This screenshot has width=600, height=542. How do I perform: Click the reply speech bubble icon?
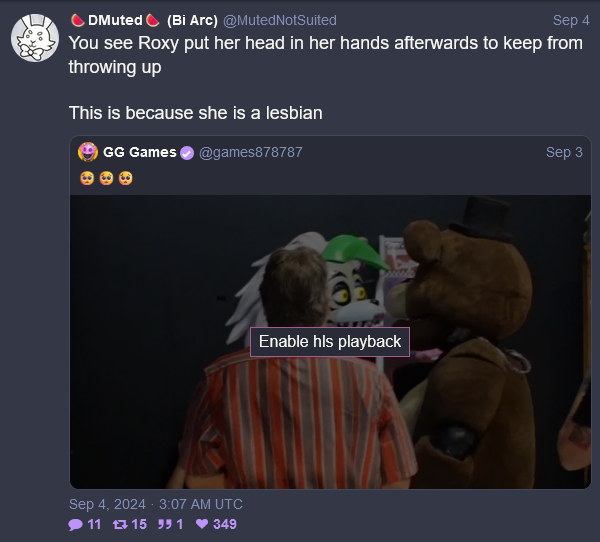(75, 524)
